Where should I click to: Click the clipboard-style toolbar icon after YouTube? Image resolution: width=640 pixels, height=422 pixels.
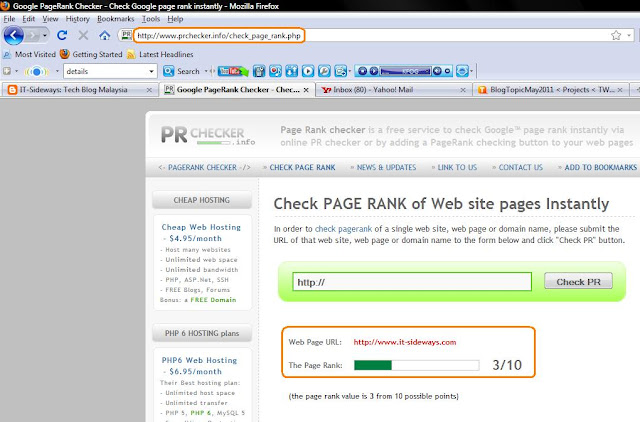[x=259, y=71]
